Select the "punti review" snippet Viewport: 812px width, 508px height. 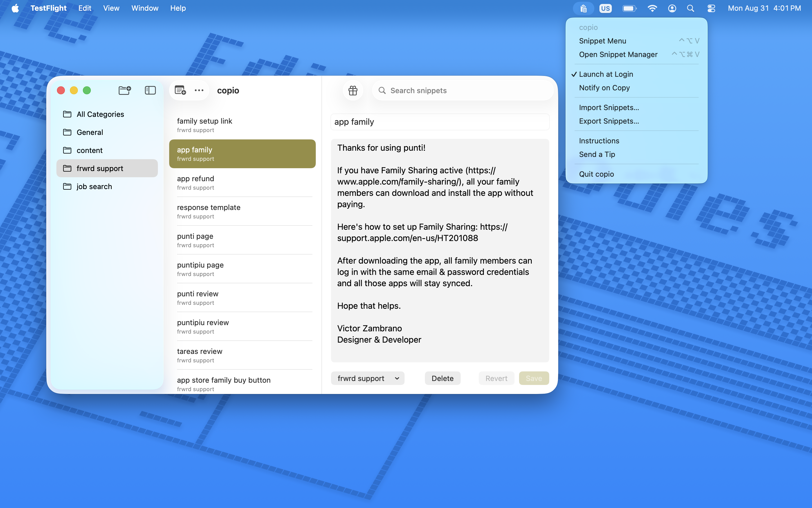point(242,298)
